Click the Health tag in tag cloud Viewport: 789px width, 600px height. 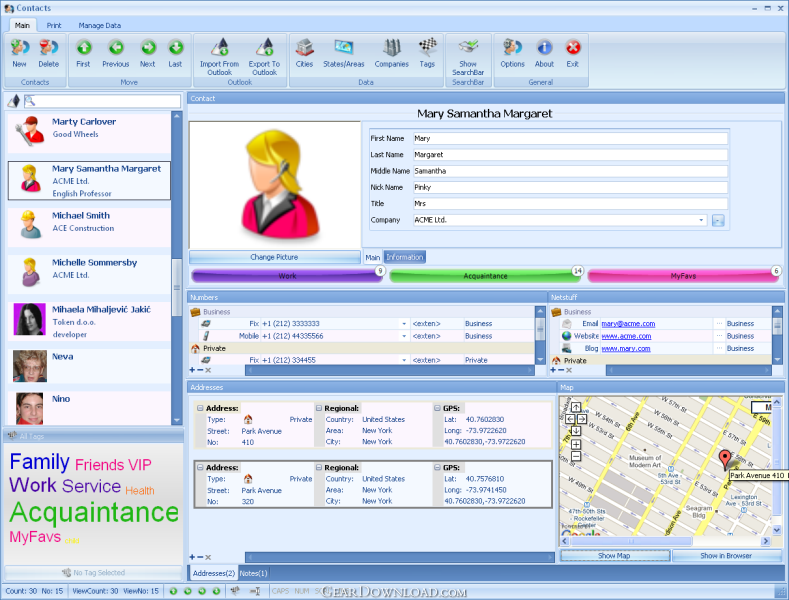(x=140, y=490)
